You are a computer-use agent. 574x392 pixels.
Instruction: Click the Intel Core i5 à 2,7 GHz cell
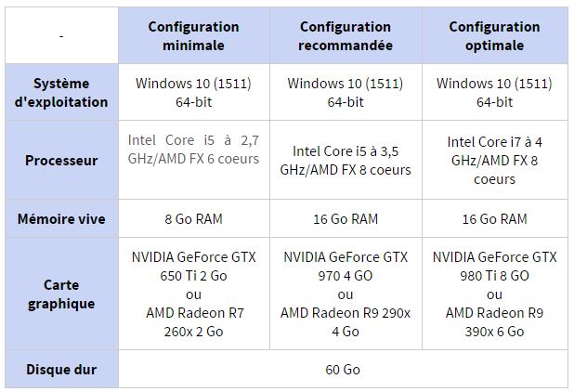pyautogui.click(x=194, y=160)
